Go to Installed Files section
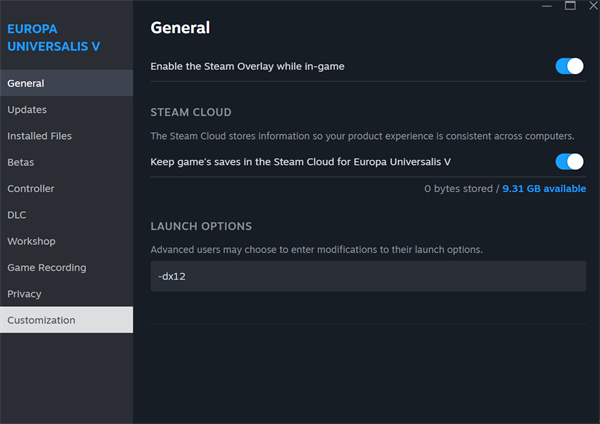Screen dimensions: 600x424 click(x=66, y=136)
